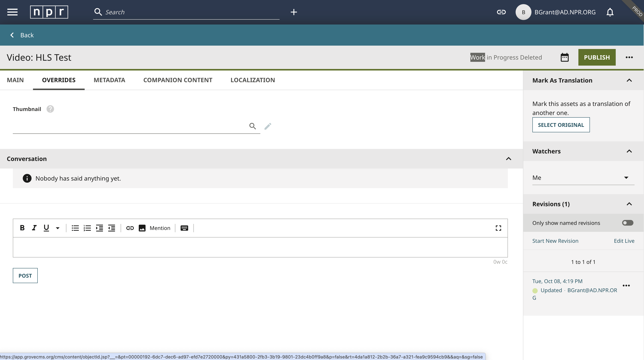Click the Publish button
The width and height of the screenshot is (644, 360).
pyautogui.click(x=597, y=57)
